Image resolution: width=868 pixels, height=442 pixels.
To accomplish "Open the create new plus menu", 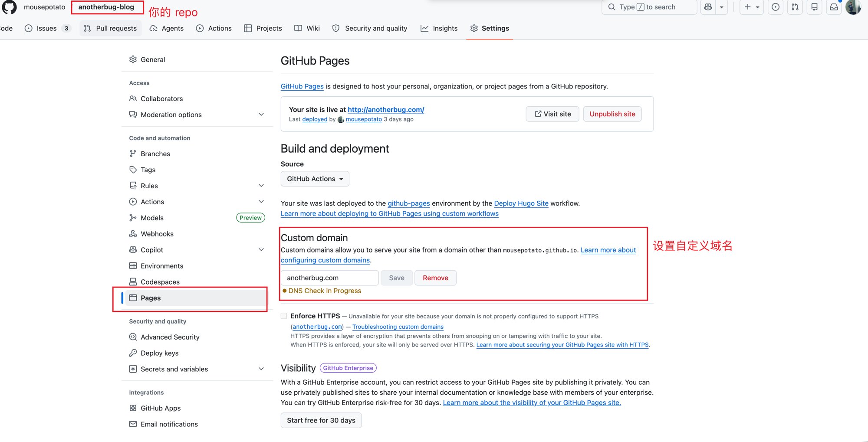I will click(752, 7).
